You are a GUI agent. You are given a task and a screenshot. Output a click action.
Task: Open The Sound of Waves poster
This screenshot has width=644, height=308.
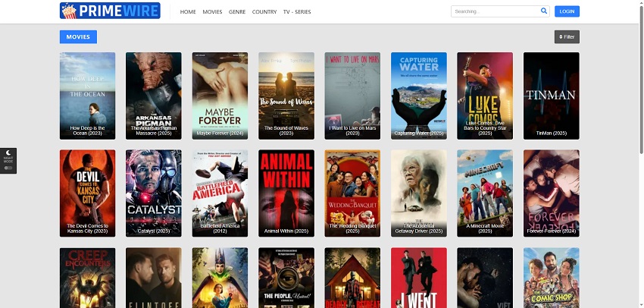286,96
